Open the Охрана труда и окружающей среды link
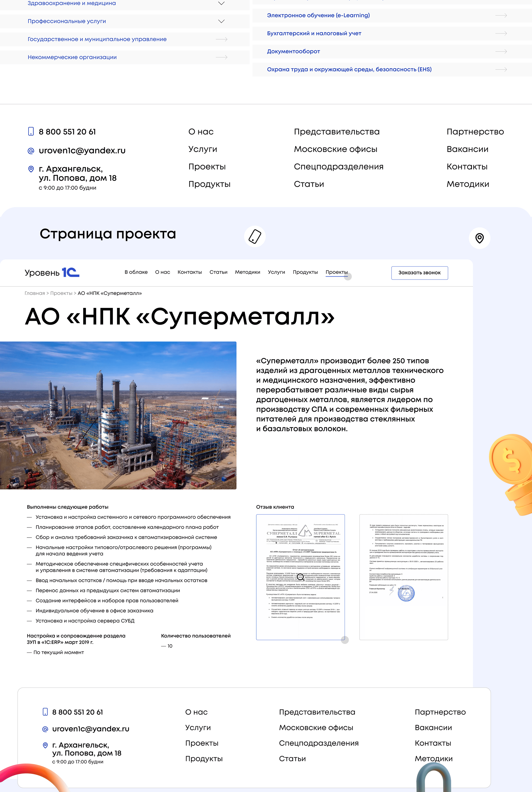Viewport: 532px width, 792px height. click(349, 69)
